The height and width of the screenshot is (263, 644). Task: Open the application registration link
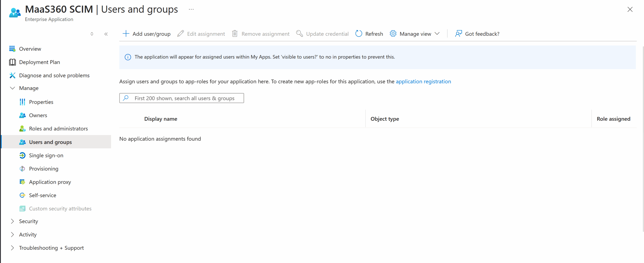[423, 81]
